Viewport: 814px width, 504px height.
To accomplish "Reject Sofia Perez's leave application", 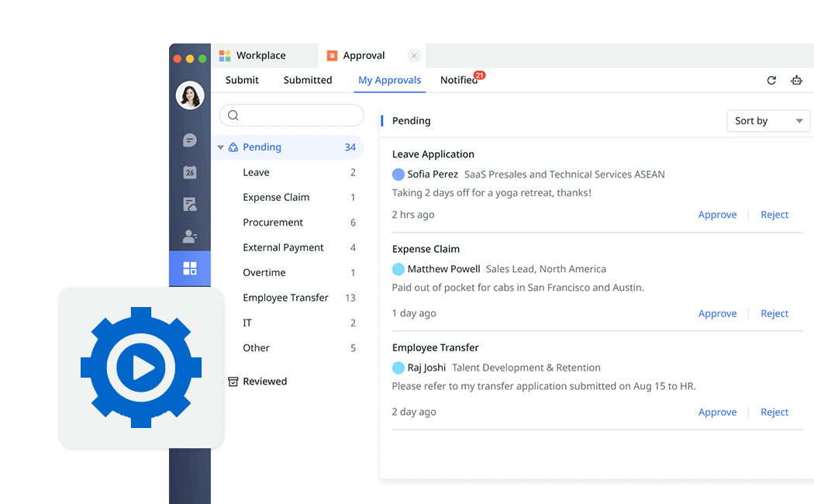I will pyautogui.click(x=774, y=215).
